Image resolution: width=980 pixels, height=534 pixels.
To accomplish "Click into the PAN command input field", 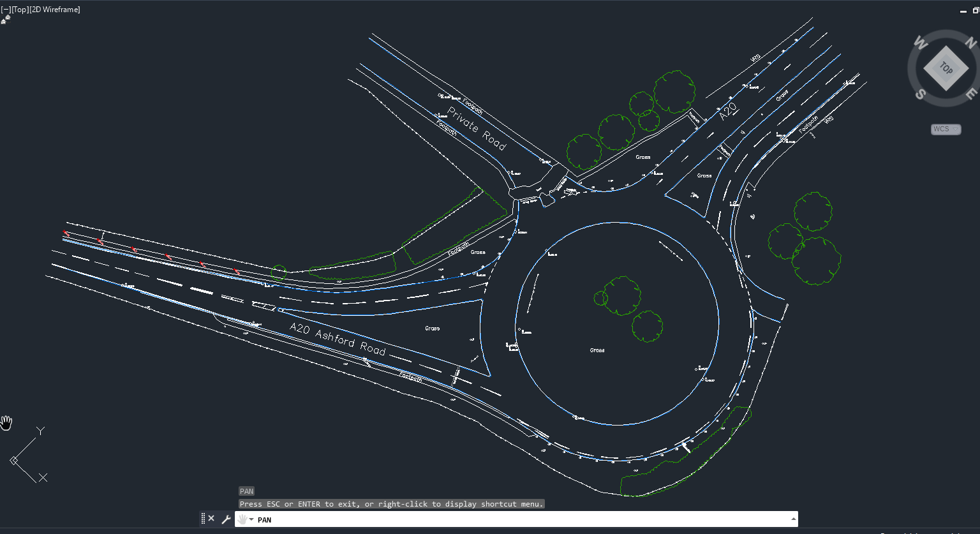I will coord(510,519).
